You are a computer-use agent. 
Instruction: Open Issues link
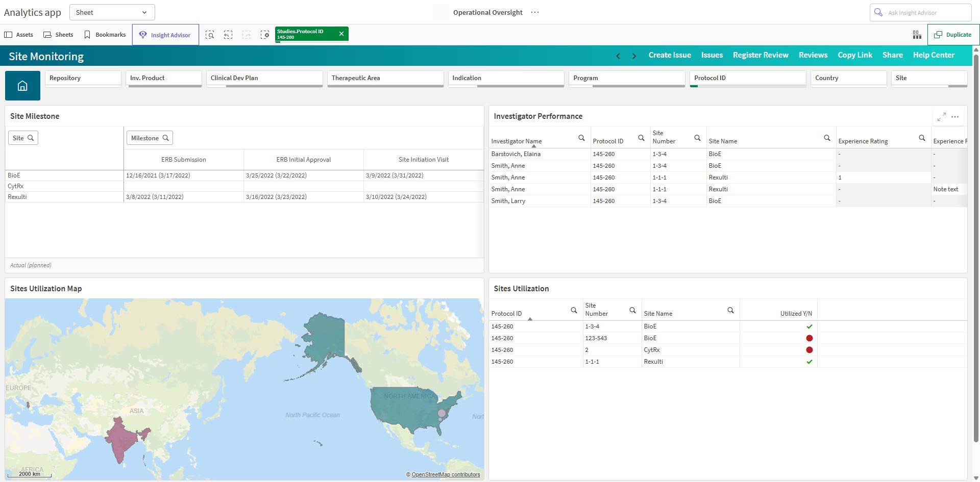click(x=712, y=55)
